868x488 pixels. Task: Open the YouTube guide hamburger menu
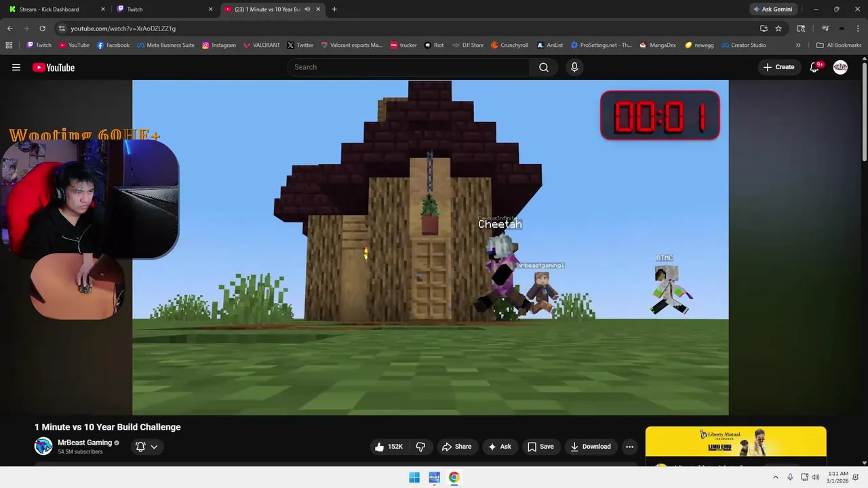point(16,67)
